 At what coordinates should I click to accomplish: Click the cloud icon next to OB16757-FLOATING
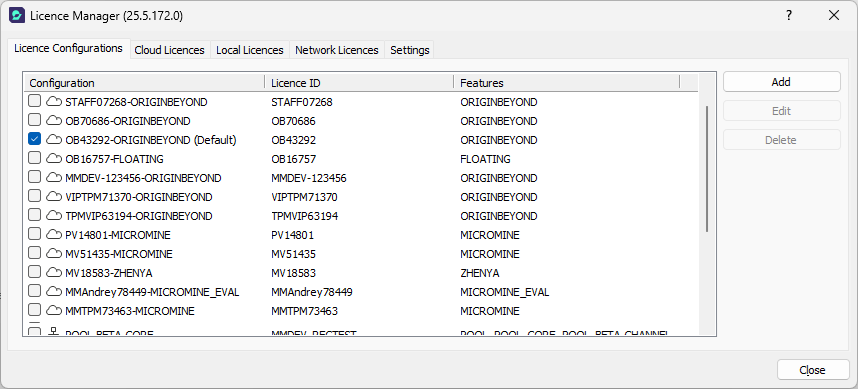[53, 159]
